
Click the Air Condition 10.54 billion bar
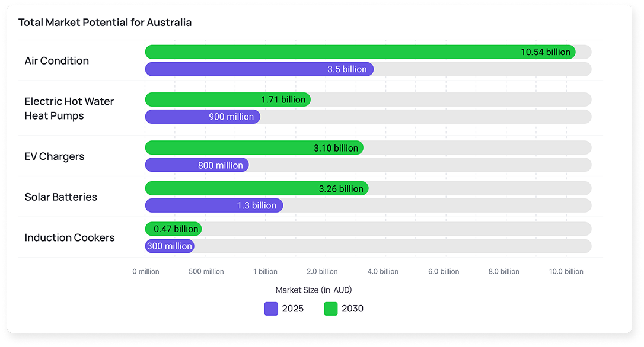pyautogui.click(x=360, y=52)
